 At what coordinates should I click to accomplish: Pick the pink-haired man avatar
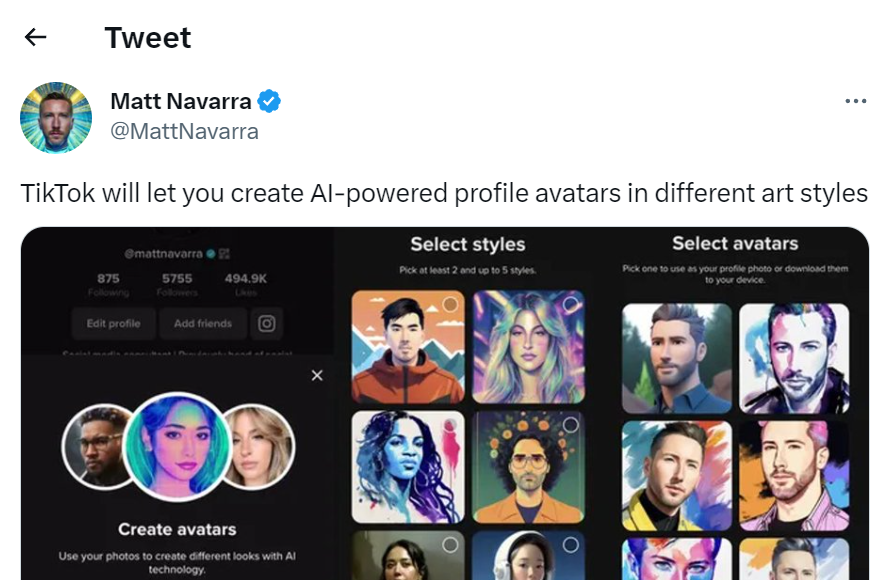[x=794, y=475]
